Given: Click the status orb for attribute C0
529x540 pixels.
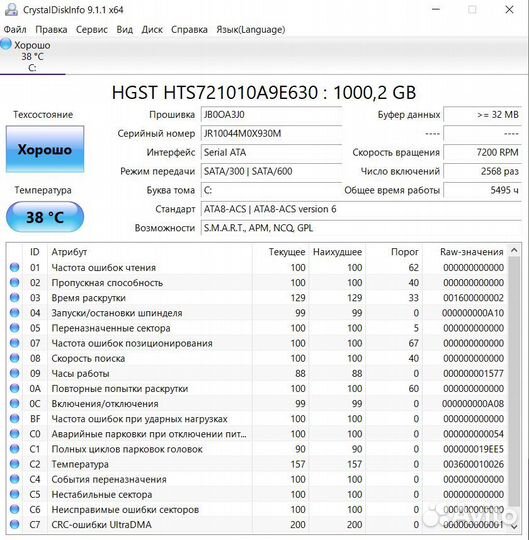Looking at the screenshot, I should [14, 434].
